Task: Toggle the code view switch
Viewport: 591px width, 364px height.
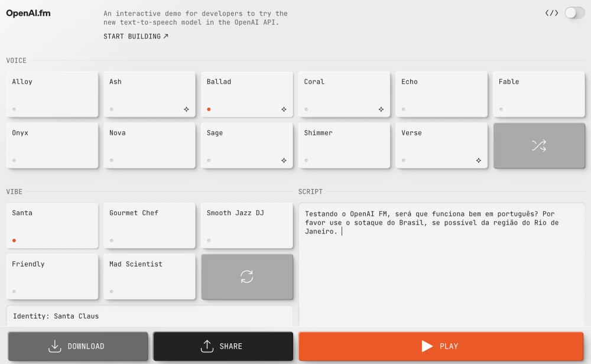Action: [x=574, y=13]
